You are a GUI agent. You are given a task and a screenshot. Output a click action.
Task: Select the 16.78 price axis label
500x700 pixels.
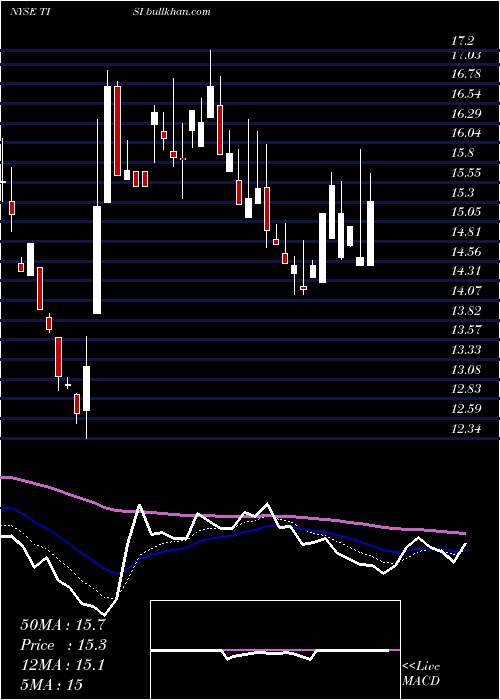pyautogui.click(x=466, y=74)
